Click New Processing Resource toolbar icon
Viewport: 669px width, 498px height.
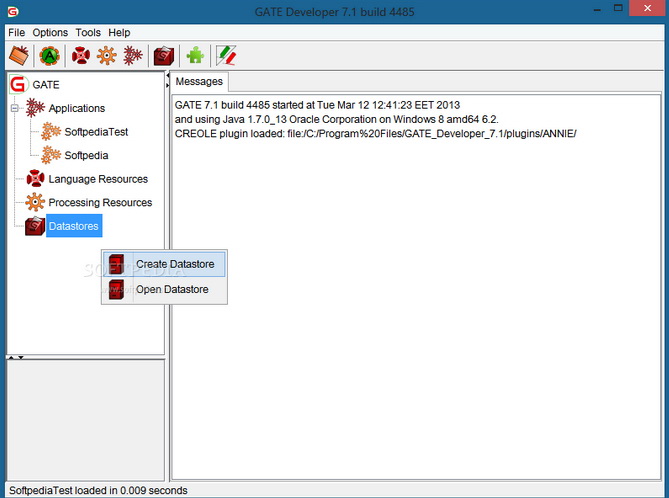(107, 55)
